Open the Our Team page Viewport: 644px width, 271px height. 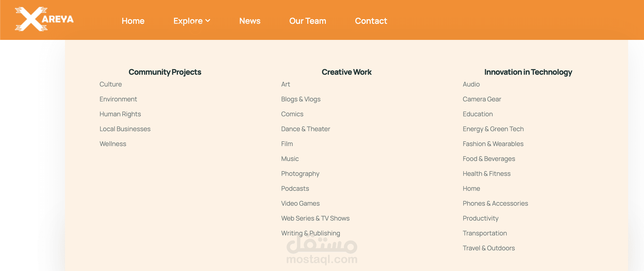coord(308,21)
